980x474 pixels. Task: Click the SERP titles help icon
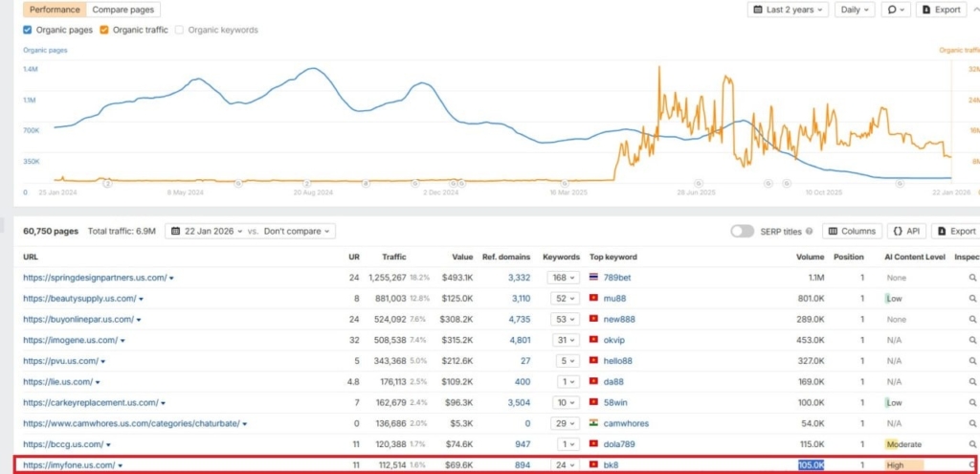810,231
